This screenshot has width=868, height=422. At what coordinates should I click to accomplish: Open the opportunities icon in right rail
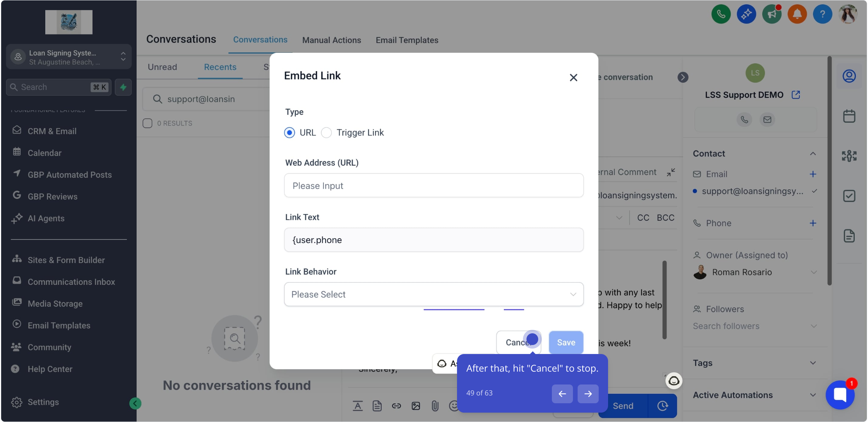click(x=849, y=156)
